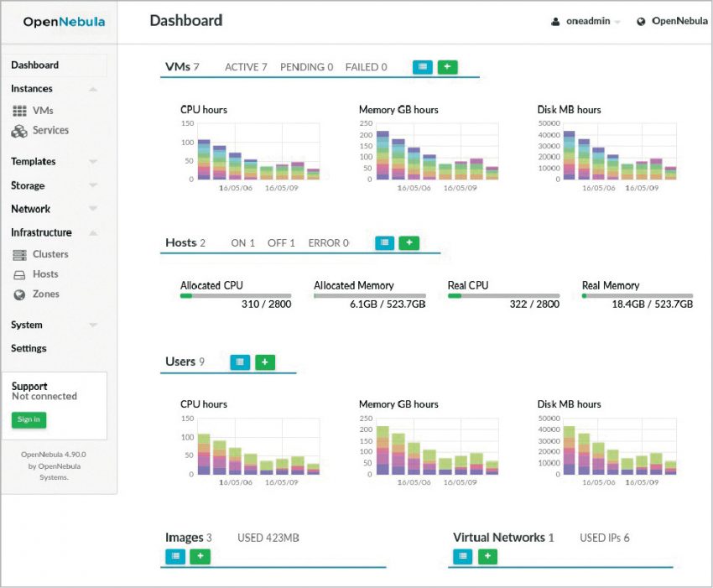The width and height of the screenshot is (713, 588).
Task: Open the Hosts list view icon
Action: 384,242
